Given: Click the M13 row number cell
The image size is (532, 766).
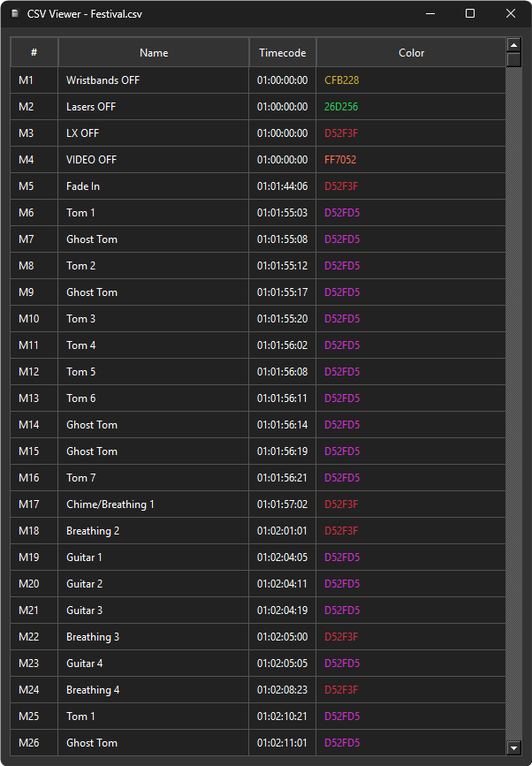Looking at the screenshot, I should click(x=34, y=398).
